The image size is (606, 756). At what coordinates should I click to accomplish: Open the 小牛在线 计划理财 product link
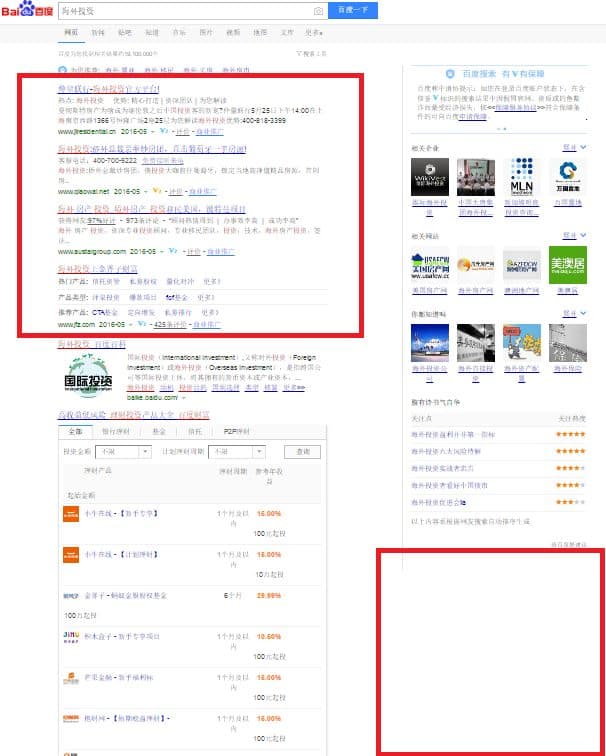tap(121, 554)
